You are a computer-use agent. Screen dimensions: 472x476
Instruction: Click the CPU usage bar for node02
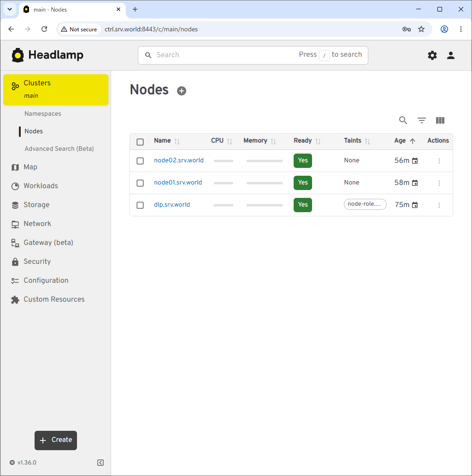point(224,161)
